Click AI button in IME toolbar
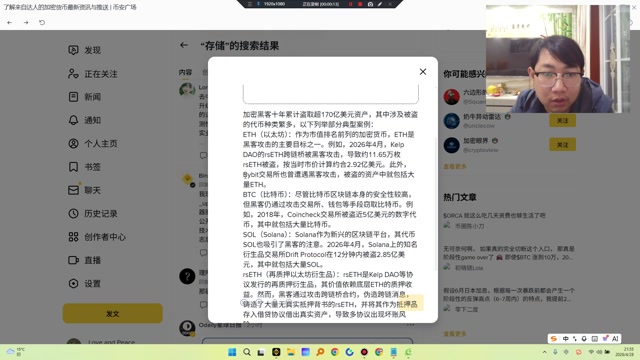Image resolution: width=640 pixels, height=360 pixels. (x=615, y=338)
